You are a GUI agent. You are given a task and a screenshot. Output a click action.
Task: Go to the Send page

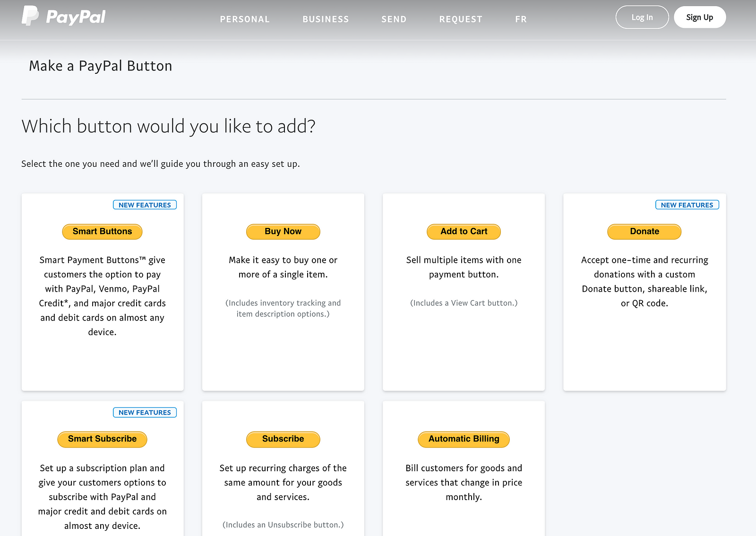394,19
